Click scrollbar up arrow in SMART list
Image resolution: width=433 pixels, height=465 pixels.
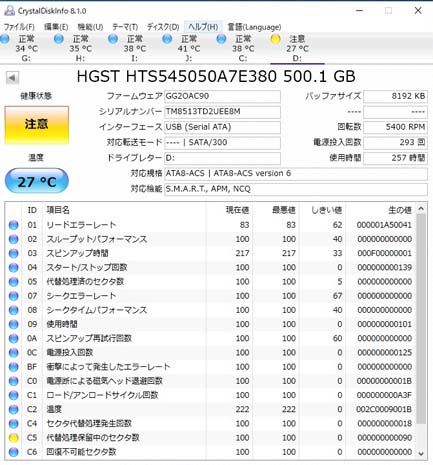[421, 209]
